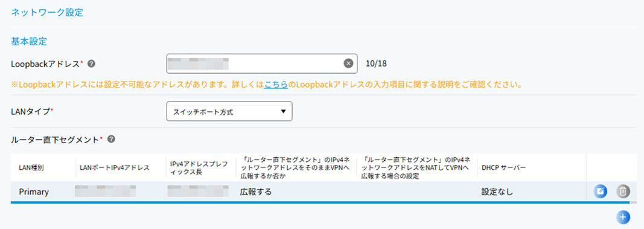The height and width of the screenshot is (229, 644).
Task: Click the 広報する value in the Primary row
Action: click(x=255, y=192)
